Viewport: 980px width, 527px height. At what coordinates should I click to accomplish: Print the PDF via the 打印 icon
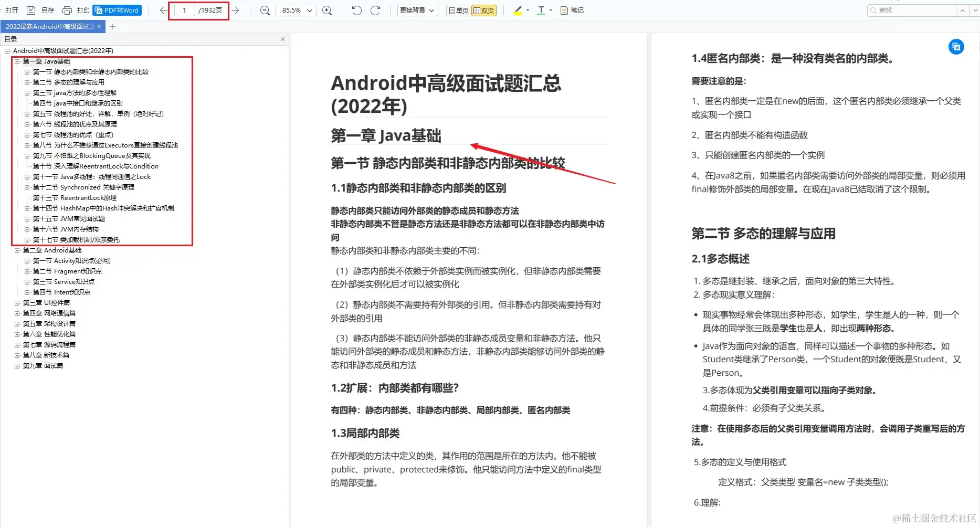click(x=67, y=9)
